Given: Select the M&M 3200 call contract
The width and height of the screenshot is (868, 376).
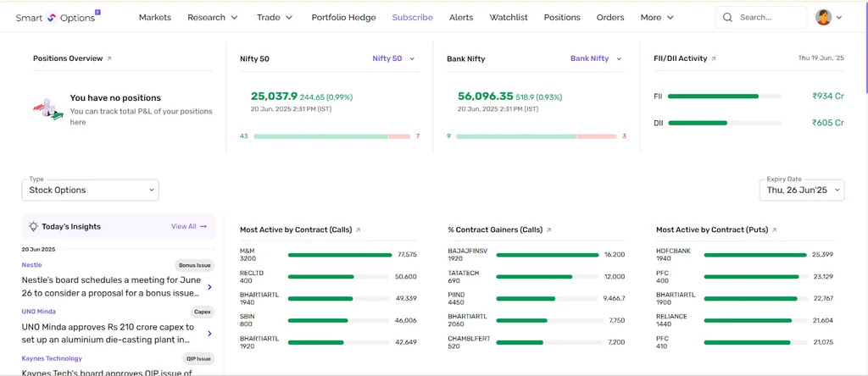Looking at the screenshot, I should click(328, 254).
